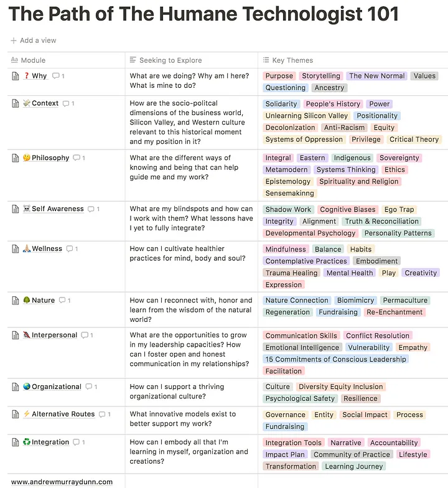This screenshot has width=448, height=488.
Task: Click the page icon beside Self Awareness
Action: (16, 209)
